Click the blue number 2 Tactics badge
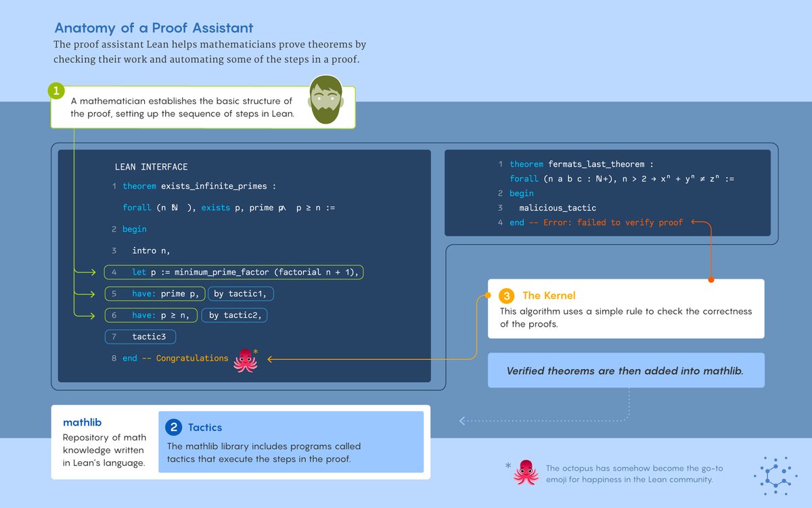The width and height of the screenshot is (812, 508). tap(174, 427)
